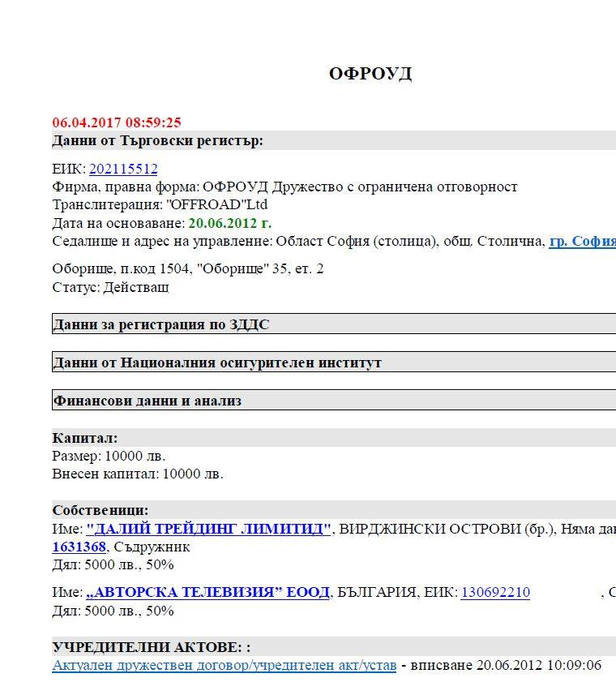Click the 'вписване 20.06.2012 10:09:06' text
Screen dimensions: 616x682
click(x=506, y=665)
